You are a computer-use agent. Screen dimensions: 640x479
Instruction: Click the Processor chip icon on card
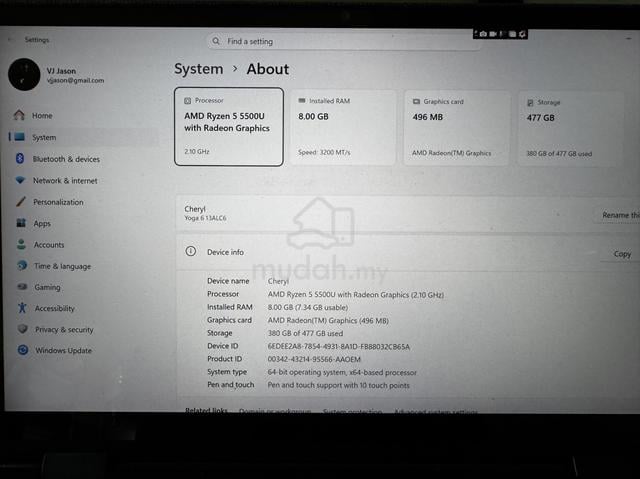(187, 100)
